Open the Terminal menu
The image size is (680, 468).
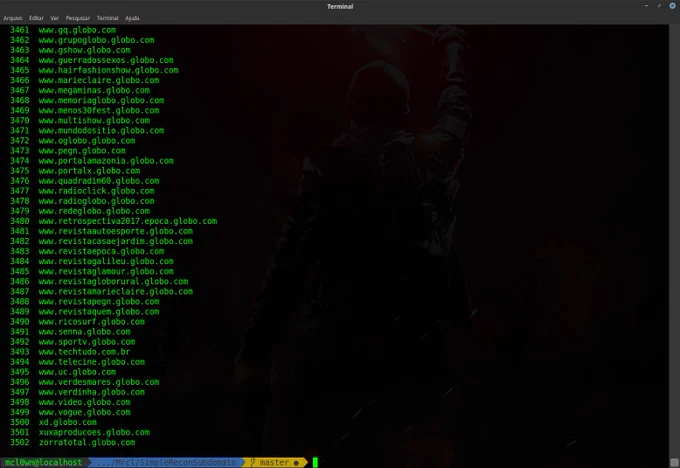(x=107, y=18)
